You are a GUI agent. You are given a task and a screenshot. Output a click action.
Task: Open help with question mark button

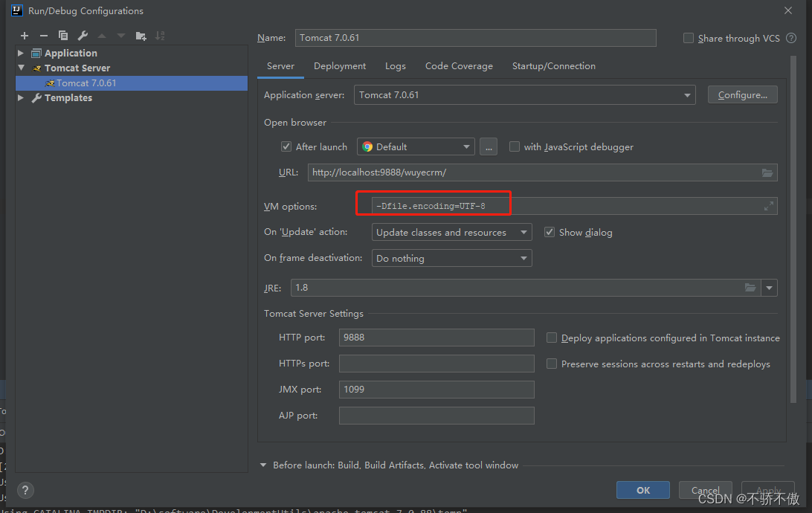(x=25, y=490)
